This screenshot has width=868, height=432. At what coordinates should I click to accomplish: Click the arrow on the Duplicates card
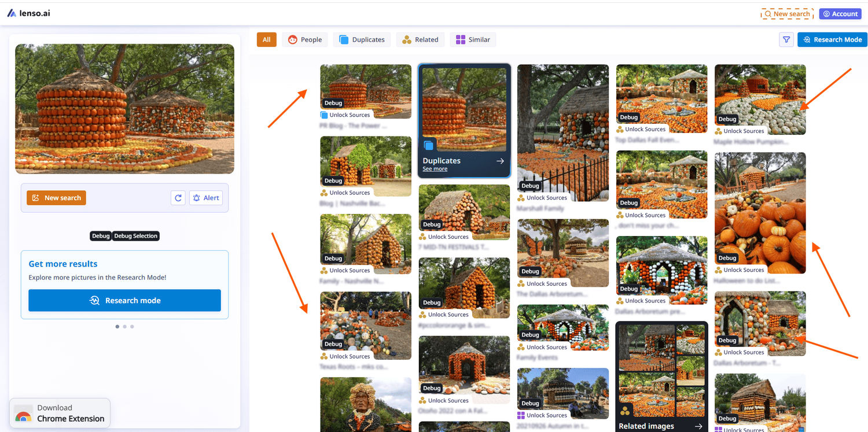coord(500,161)
